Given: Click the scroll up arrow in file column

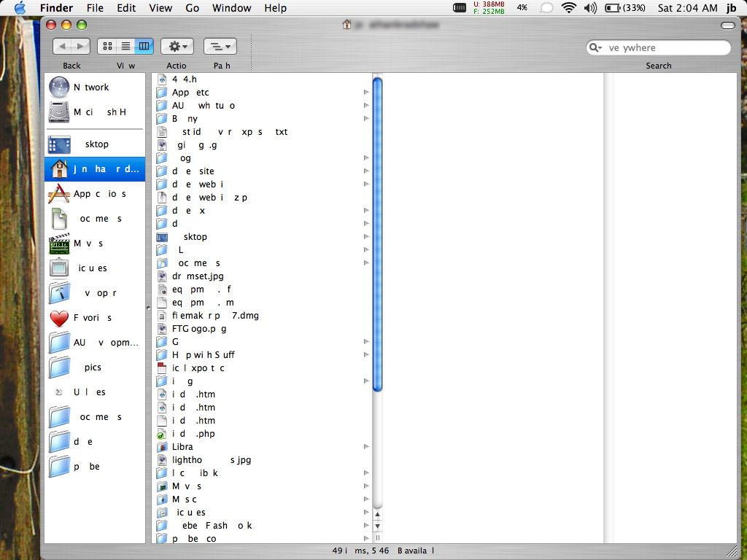Looking at the screenshot, I should coord(377,514).
